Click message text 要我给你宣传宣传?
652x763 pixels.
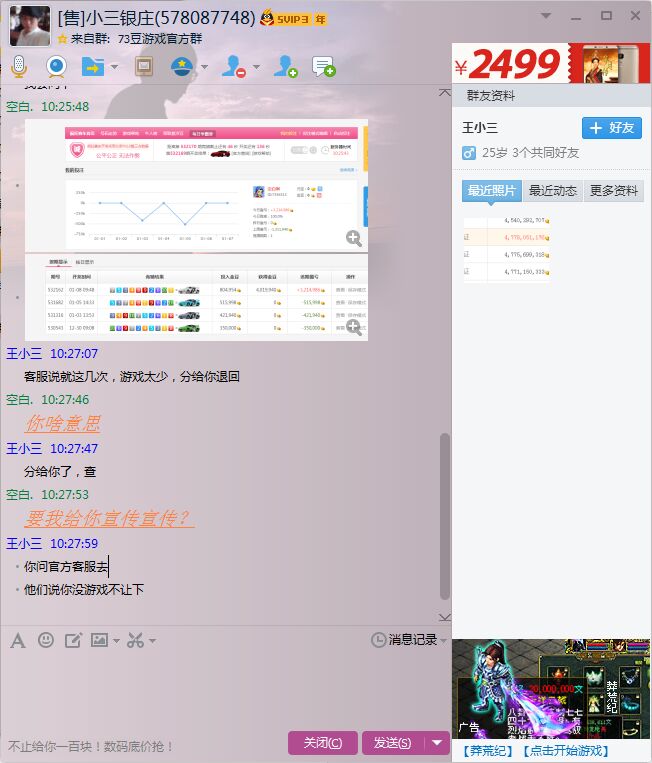click(x=109, y=518)
